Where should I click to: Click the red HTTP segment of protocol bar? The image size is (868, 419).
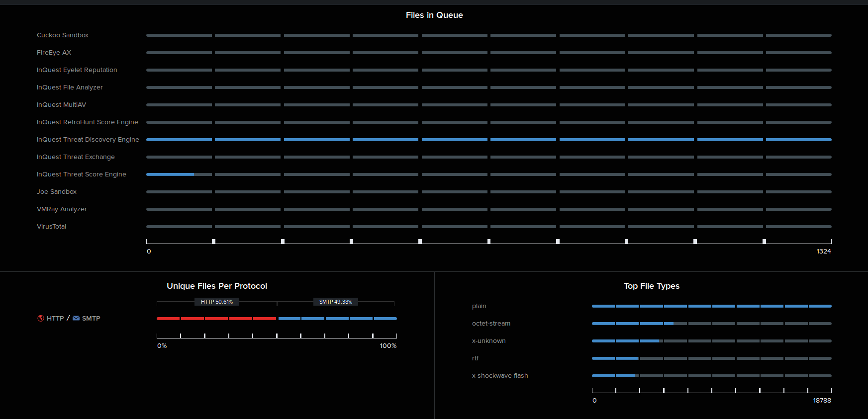217,319
